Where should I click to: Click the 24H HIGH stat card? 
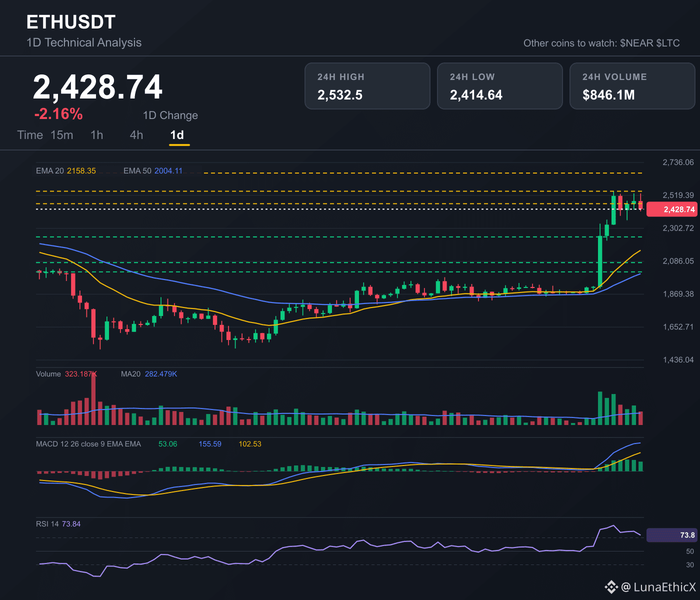(x=367, y=86)
